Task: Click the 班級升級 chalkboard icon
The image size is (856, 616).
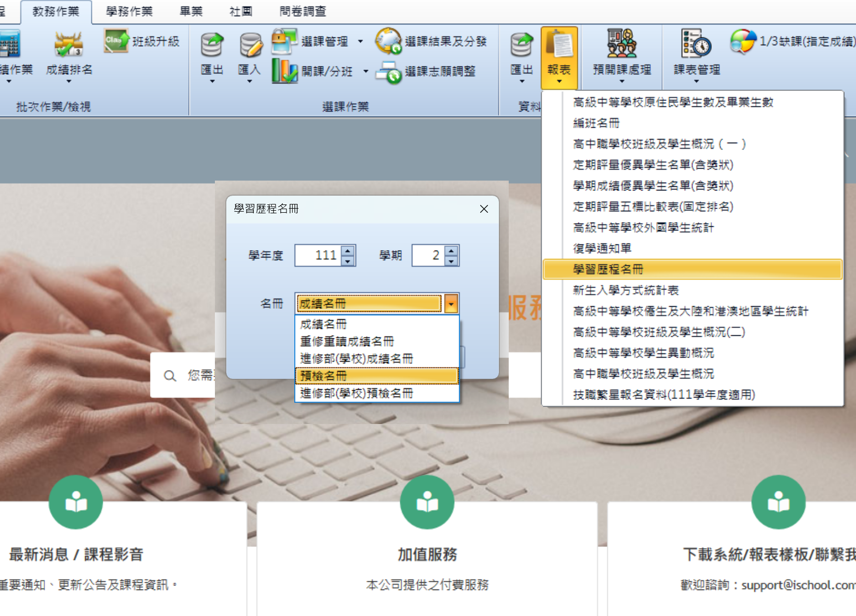Action: click(x=116, y=40)
